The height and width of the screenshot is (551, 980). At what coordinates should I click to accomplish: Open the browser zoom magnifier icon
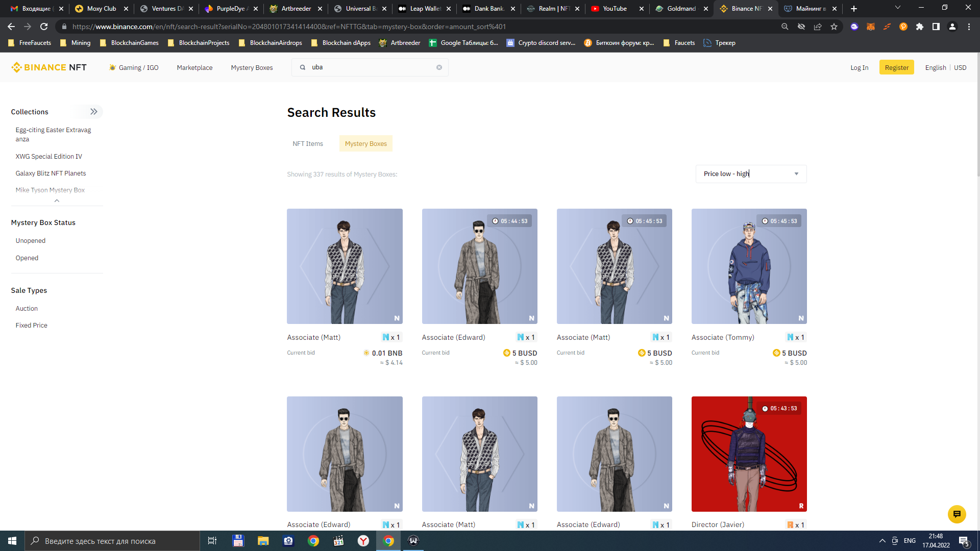point(785,27)
